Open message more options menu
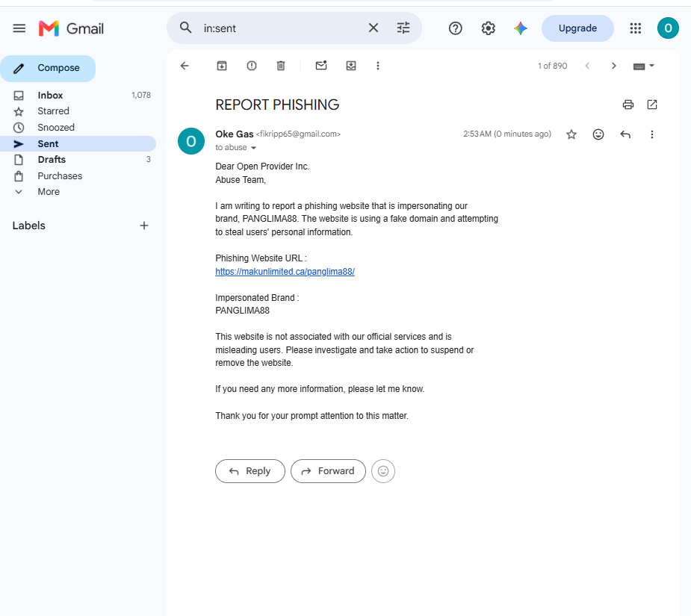 [x=651, y=134]
